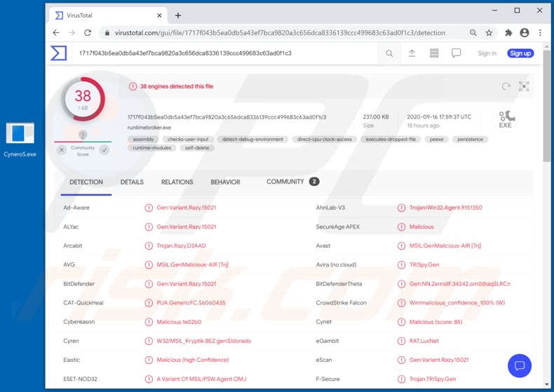Click the 'assembly' tag
The image size is (554, 392).
[x=143, y=140]
